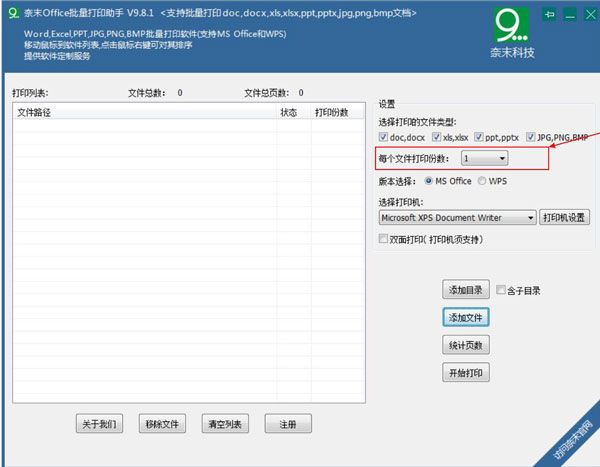Click the 状态 column header

[294, 113]
